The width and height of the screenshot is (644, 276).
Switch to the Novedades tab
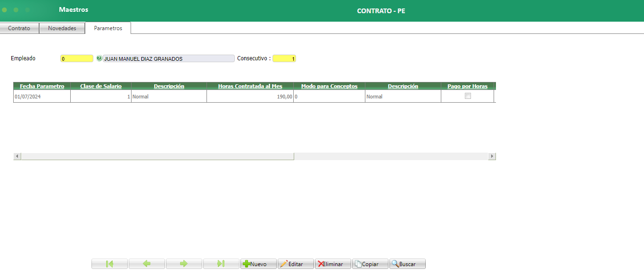point(62,28)
